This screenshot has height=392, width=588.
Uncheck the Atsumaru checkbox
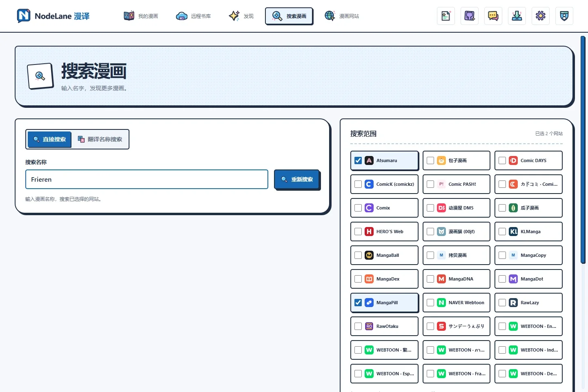click(358, 160)
